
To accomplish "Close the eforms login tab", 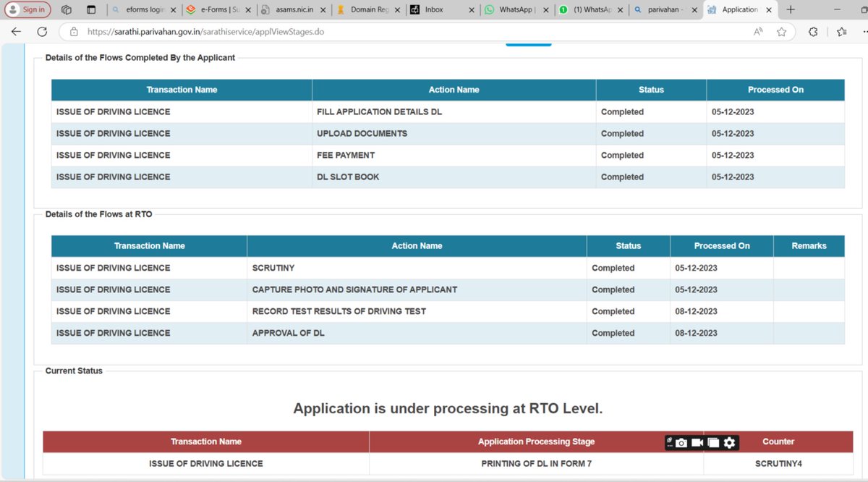I will [174, 10].
